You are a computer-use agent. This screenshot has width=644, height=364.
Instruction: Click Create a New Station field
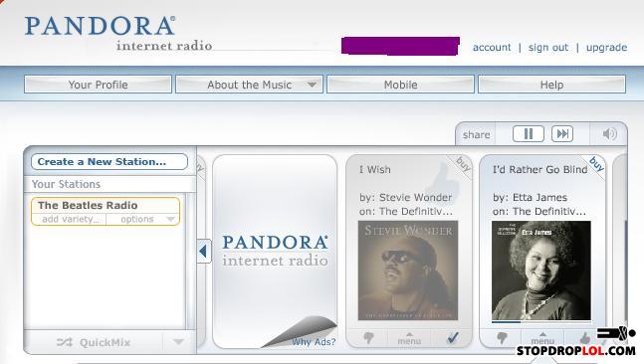[109, 162]
